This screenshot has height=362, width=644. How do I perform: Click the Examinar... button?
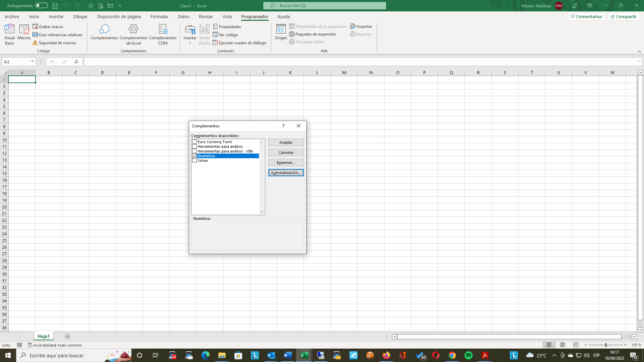click(286, 163)
